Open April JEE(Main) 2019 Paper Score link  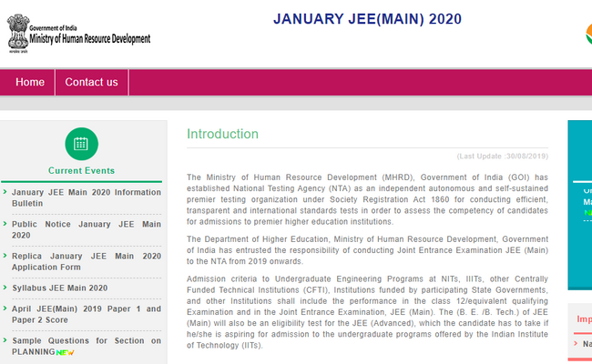click(x=86, y=315)
